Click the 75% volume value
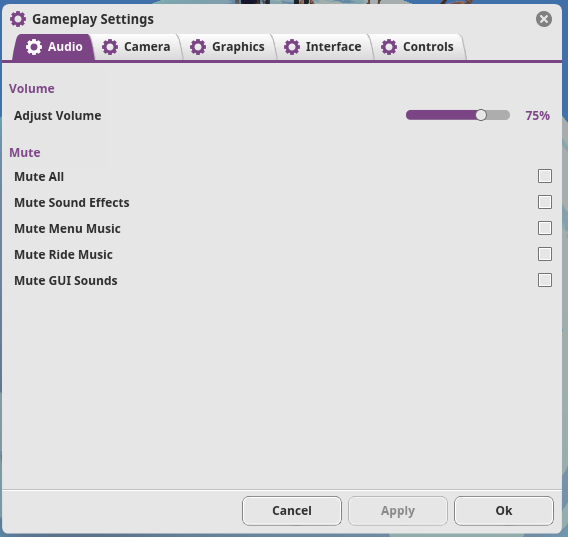 [538, 116]
